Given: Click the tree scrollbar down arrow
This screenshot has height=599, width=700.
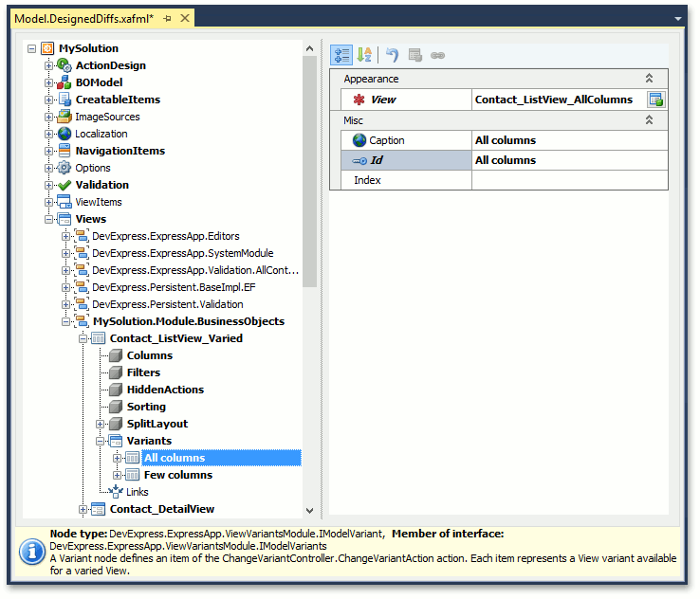Looking at the screenshot, I should 309,511.
